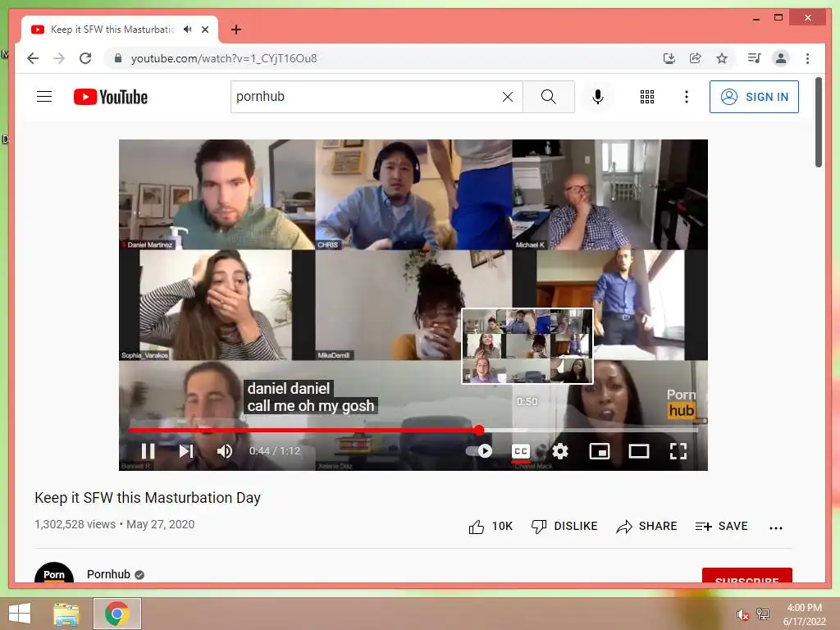Run search with magnifier button
The width and height of the screenshot is (840, 630).
549,97
